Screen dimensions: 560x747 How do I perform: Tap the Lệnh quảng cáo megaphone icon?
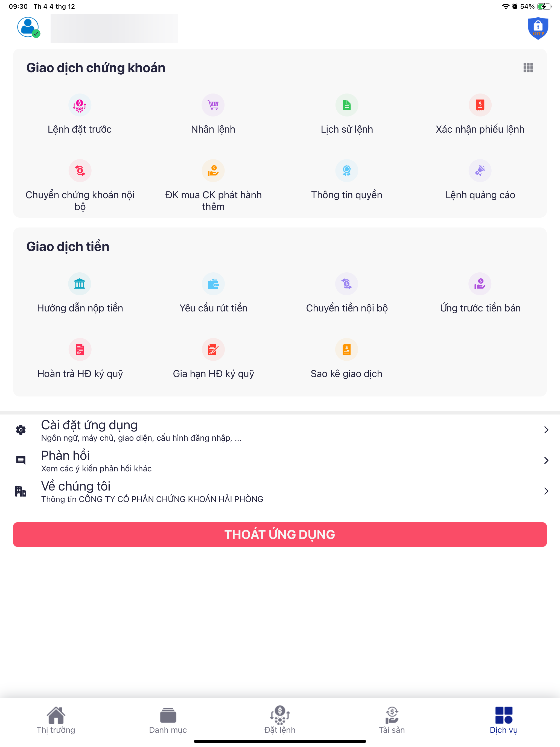click(x=480, y=171)
